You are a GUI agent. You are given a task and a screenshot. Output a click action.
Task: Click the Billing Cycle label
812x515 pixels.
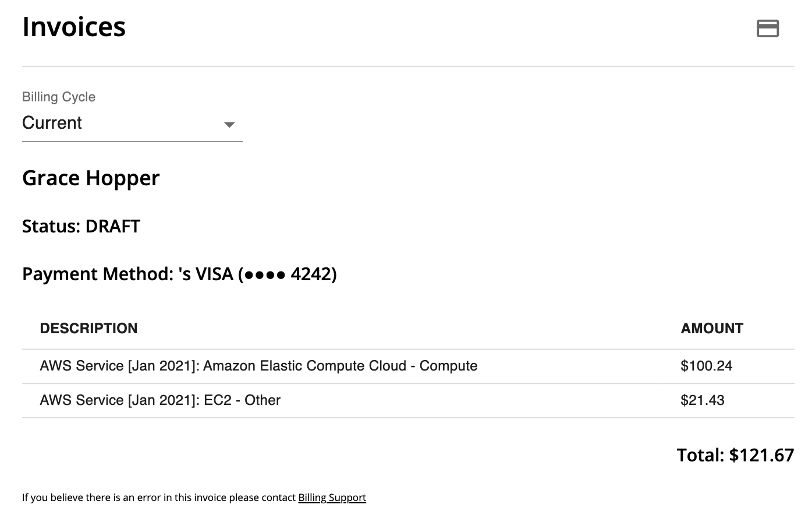point(59,97)
